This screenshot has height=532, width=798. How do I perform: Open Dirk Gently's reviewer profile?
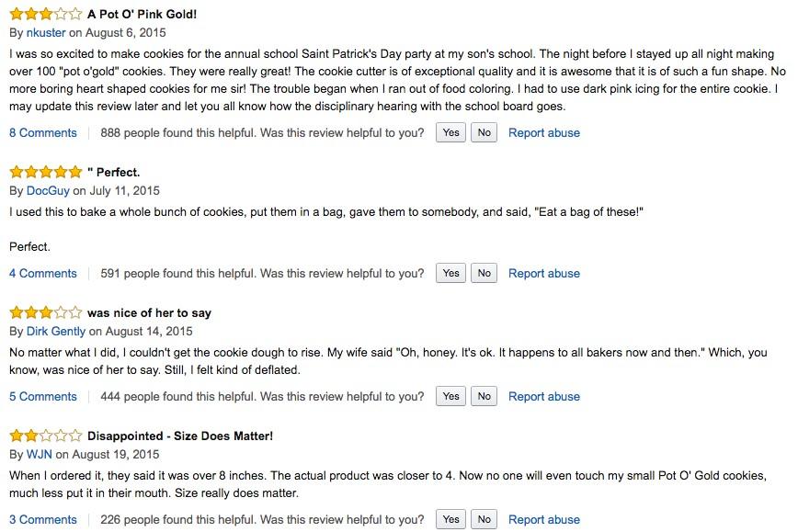(x=56, y=331)
